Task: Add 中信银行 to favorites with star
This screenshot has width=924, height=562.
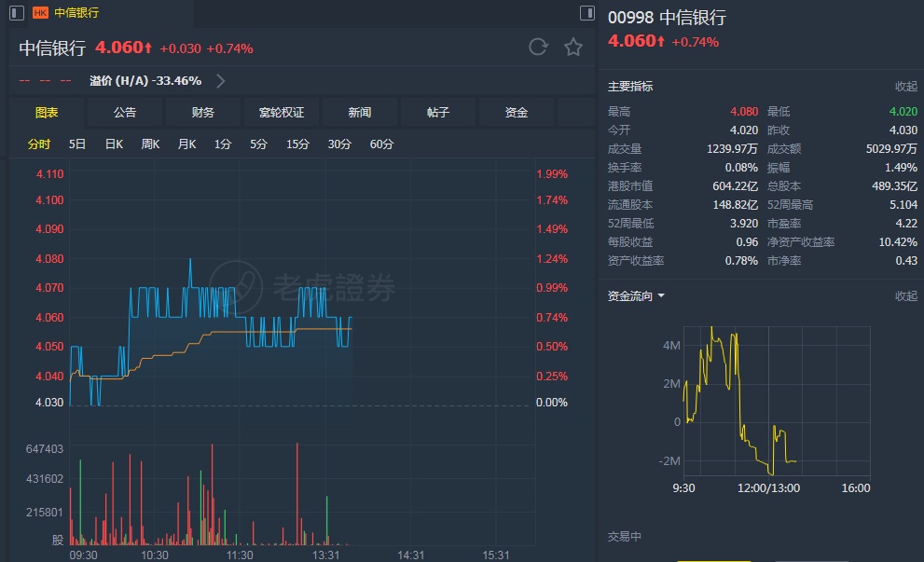Action: (x=572, y=47)
